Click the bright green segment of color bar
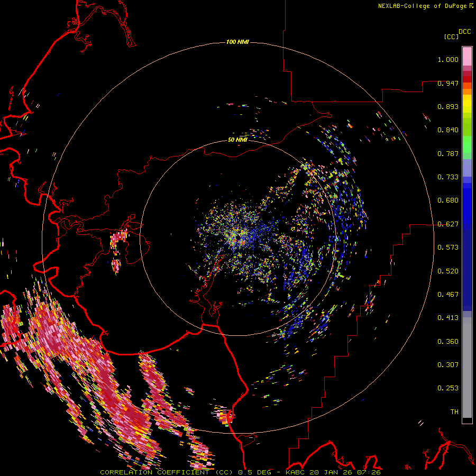Viewport: 476px width, 476px height. coord(467,144)
